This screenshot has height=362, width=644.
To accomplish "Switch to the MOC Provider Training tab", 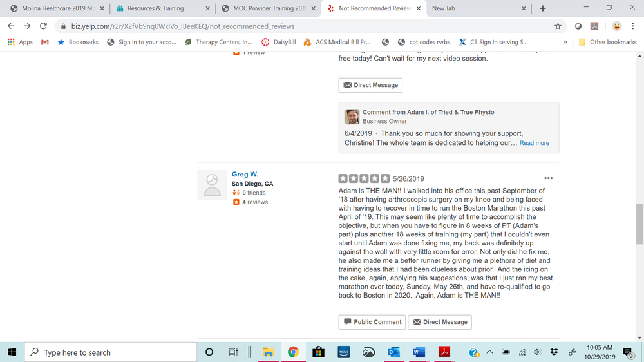I will [x=269, y=8].
